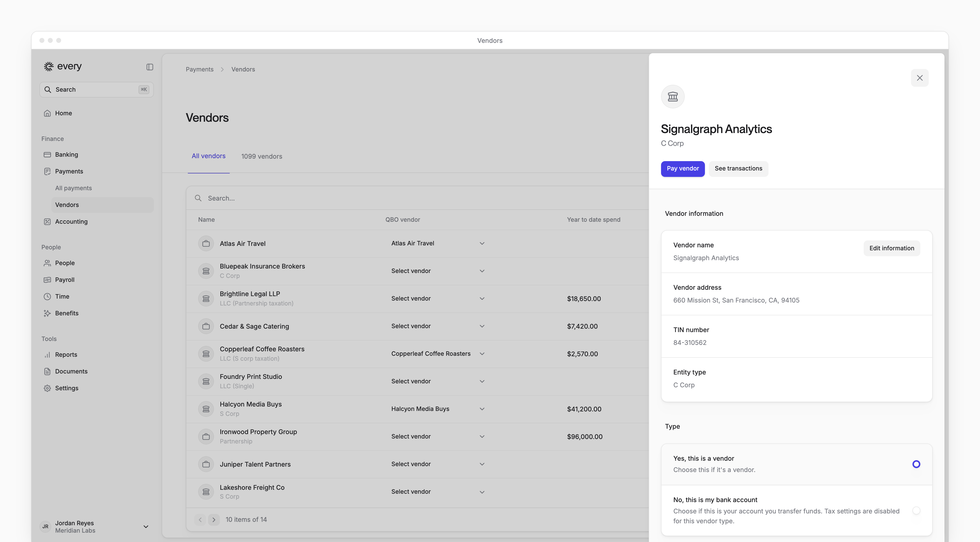
Task: Click the Name column header
Action: [207, 220]
